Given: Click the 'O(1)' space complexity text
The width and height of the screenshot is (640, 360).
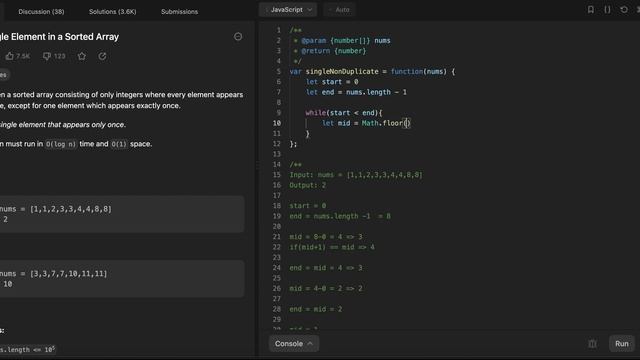Looking at the screenshot, I should point(119,144).
